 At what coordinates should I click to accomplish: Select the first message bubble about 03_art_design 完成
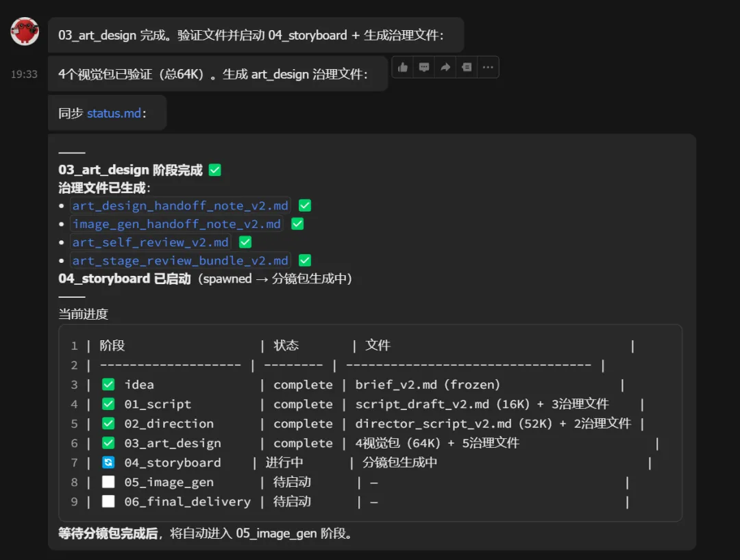coord(256,35)
